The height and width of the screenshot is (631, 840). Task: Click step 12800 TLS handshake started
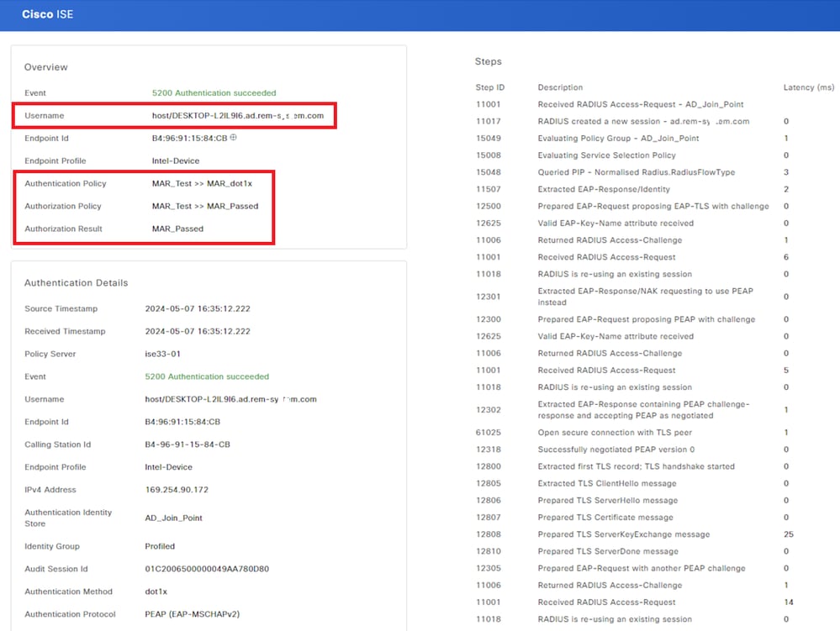tap(636, 466)
